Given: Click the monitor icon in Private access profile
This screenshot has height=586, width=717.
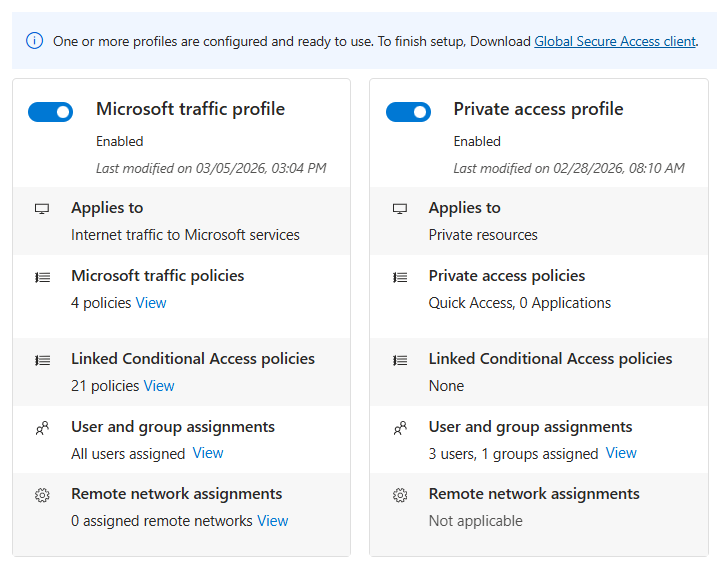Looking at the screenshot, I should pos(400,209).
